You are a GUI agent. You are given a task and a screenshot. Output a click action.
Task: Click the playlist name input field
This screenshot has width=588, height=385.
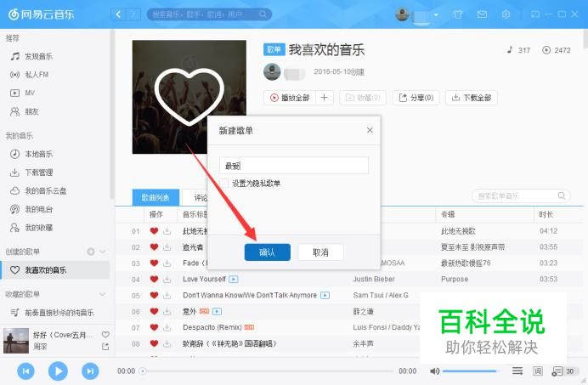(294, 166)
